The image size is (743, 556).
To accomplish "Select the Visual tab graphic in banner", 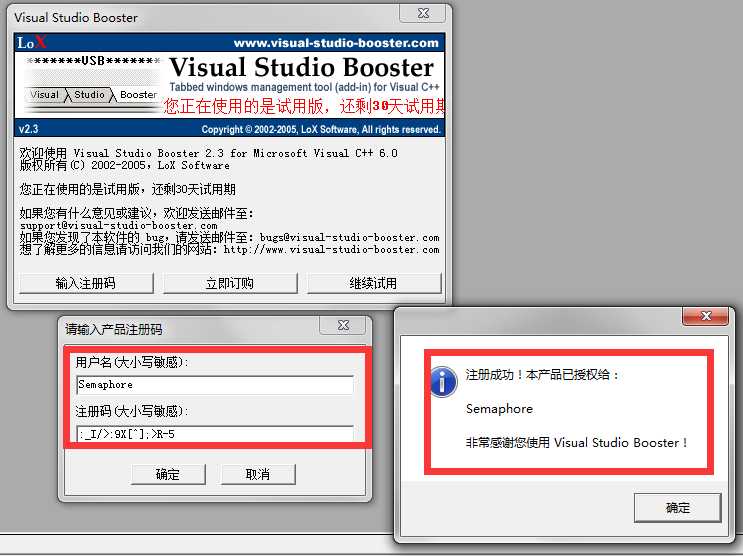I will (45, 94).
